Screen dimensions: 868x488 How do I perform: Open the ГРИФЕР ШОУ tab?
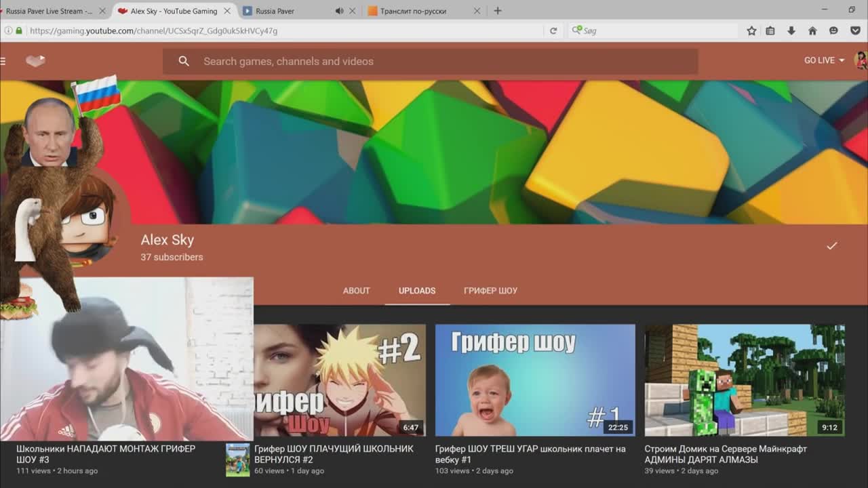[x=490, y=291]
